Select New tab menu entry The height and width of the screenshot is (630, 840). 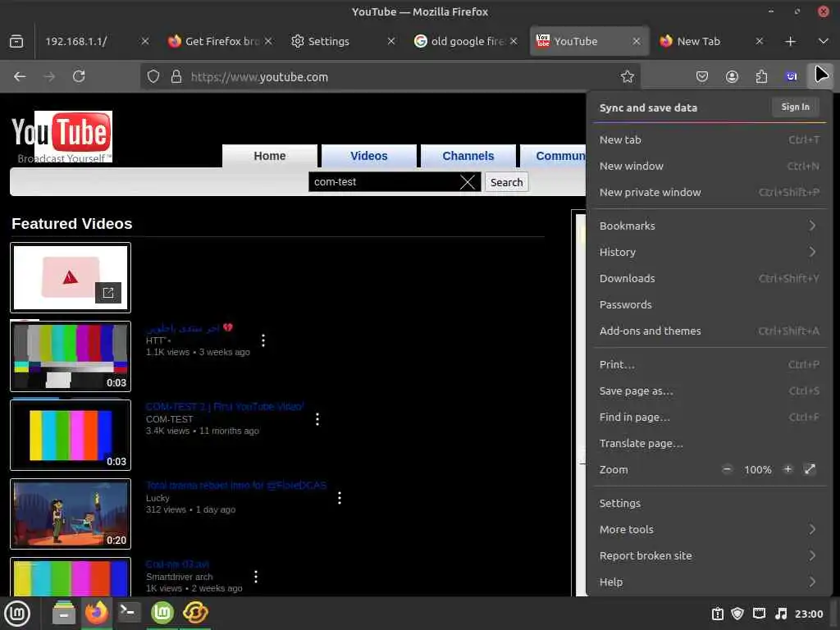coord(710,139)
